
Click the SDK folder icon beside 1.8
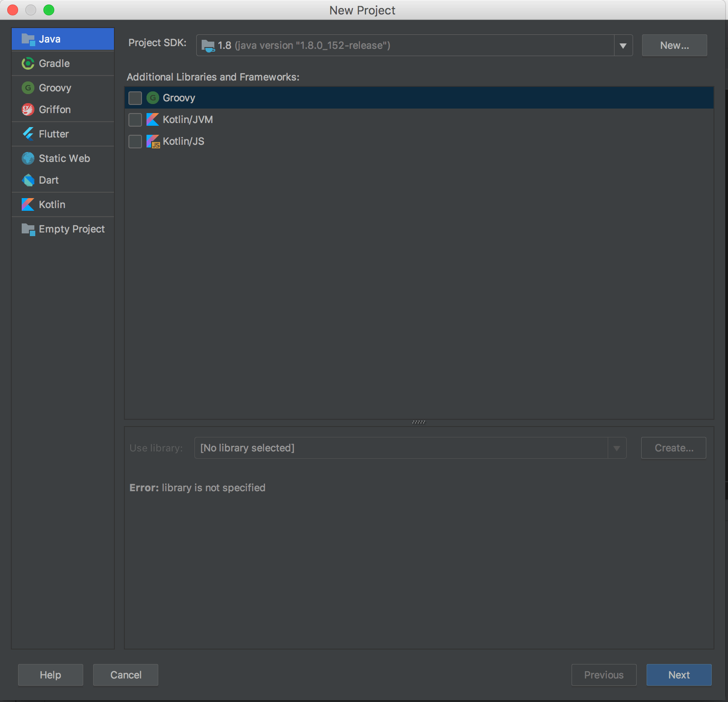tap(208, 46)
